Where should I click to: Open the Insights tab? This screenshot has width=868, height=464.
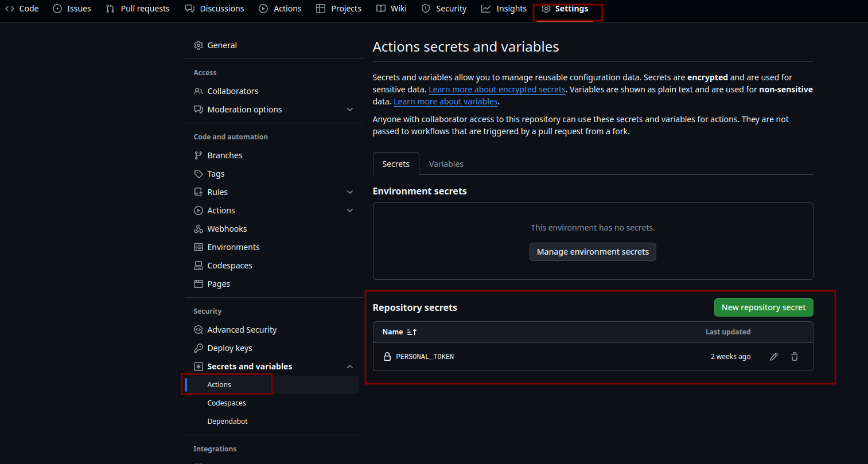coord(504,9)
